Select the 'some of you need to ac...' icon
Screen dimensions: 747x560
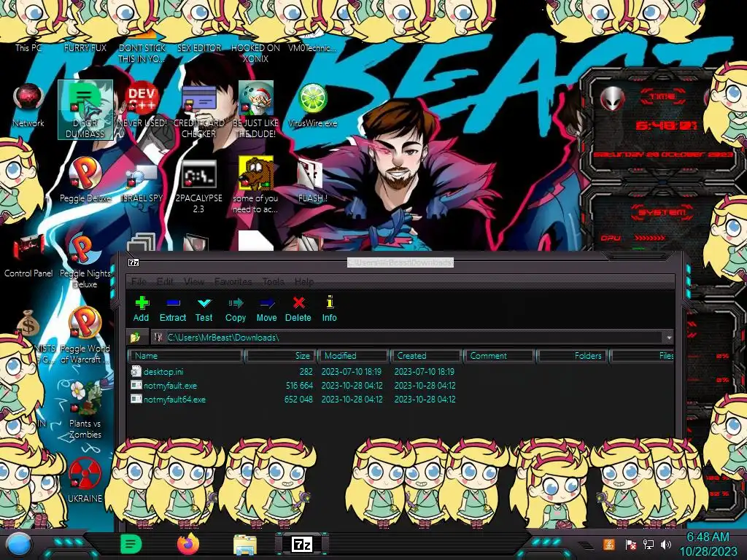click(256, 186)
